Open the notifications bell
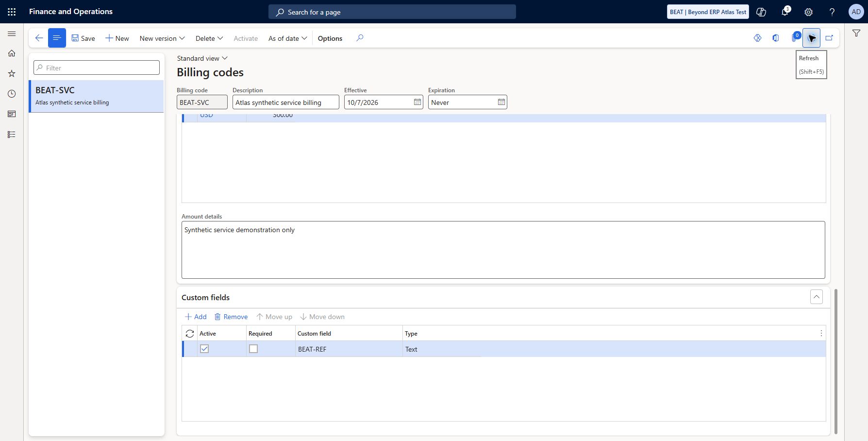Screen dimensions: 868x441 785,12
